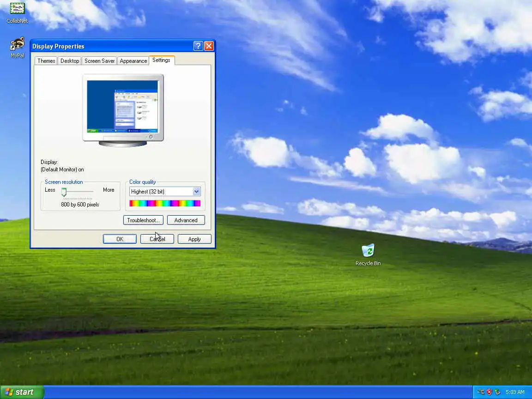
Task: Open Advanced display settings
Action: pyautogui.click(x=186, y=220)
